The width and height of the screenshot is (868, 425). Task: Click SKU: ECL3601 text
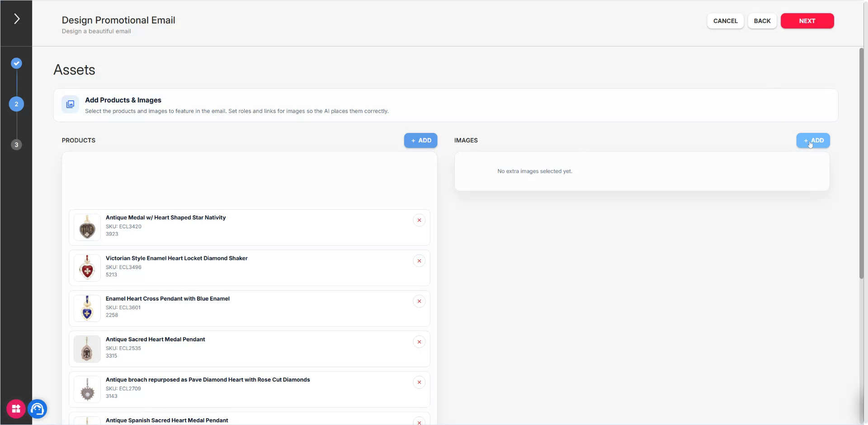point(123,307)
